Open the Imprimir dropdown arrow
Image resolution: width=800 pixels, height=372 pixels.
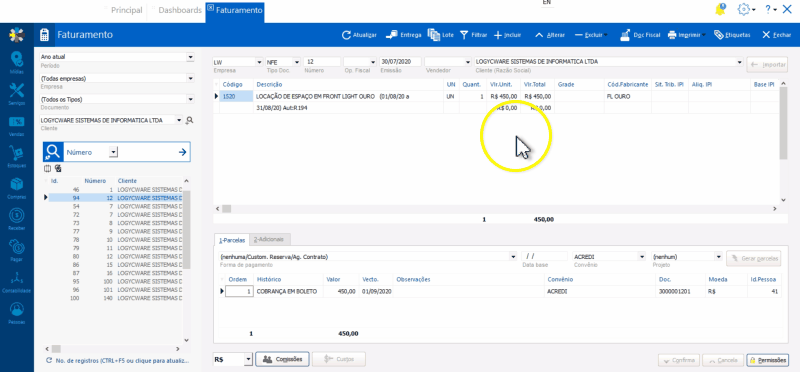pos(704,36)
